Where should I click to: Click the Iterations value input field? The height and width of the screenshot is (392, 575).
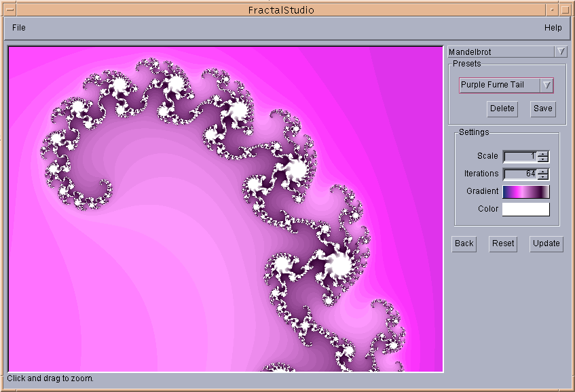coord(519,174)
